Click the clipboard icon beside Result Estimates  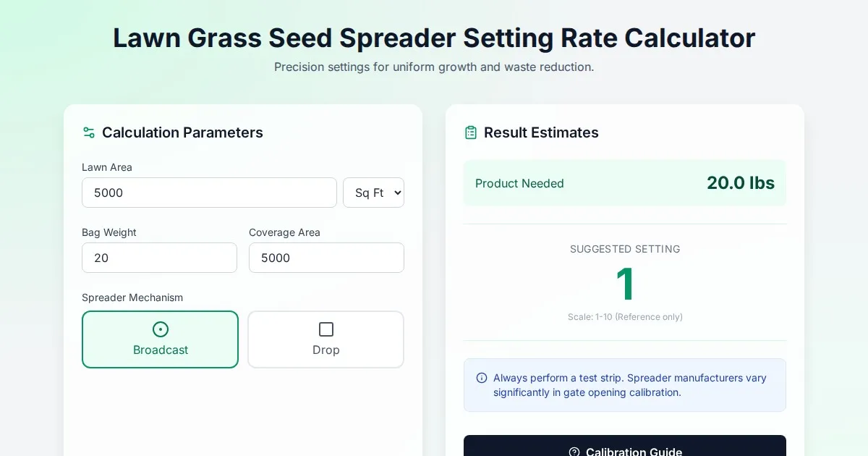pos(471,132)
